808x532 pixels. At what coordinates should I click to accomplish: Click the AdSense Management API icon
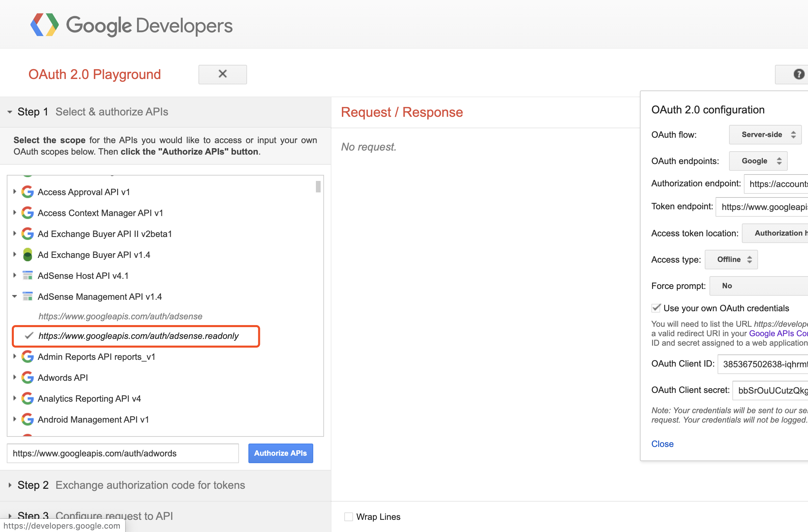click(x=27, y=296)
